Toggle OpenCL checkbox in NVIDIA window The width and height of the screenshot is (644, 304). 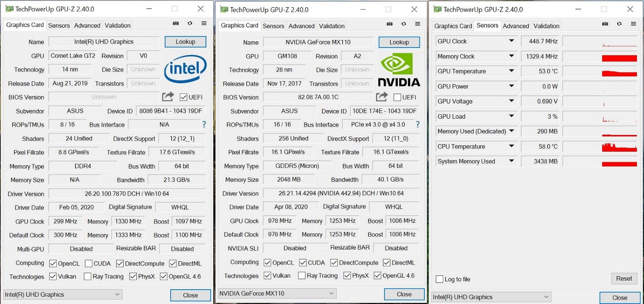267,263
